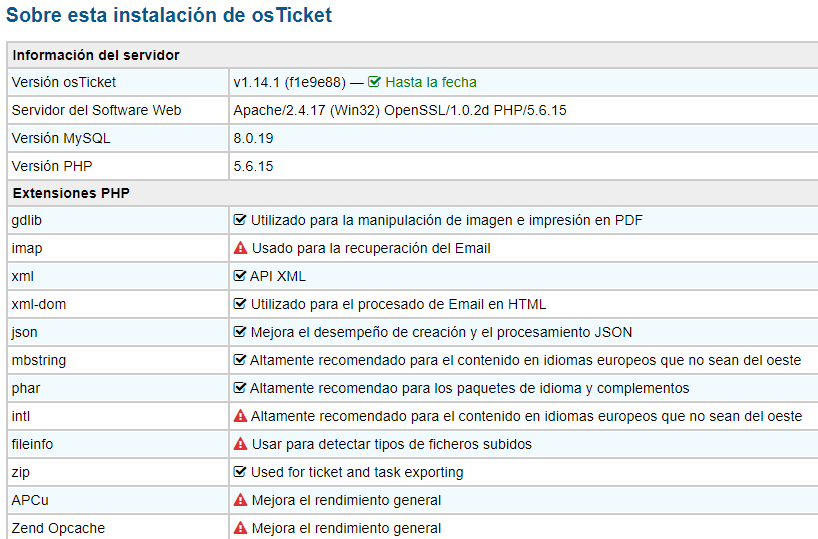The image size is (818, 539).
Task: Click the Sobre esta instalación de osTicket heading
Action: pos(169,15)
